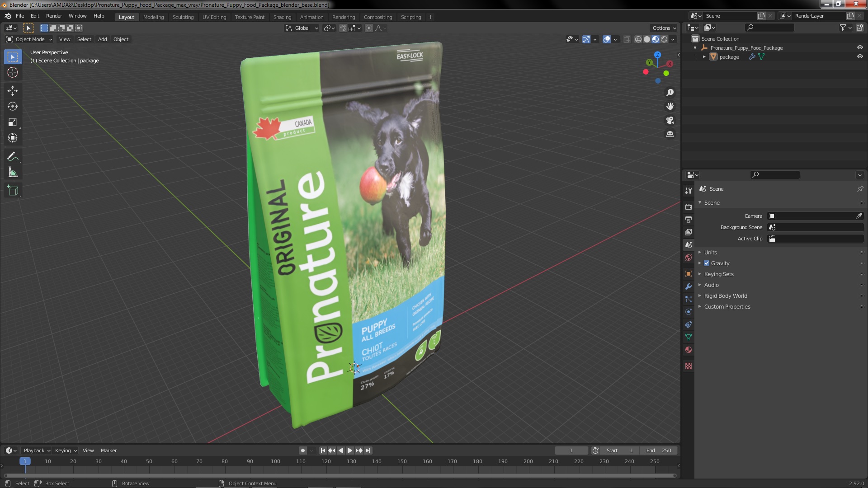Select the Scale tool
This screenshot has width=868, height=488.
click(13, 122)
